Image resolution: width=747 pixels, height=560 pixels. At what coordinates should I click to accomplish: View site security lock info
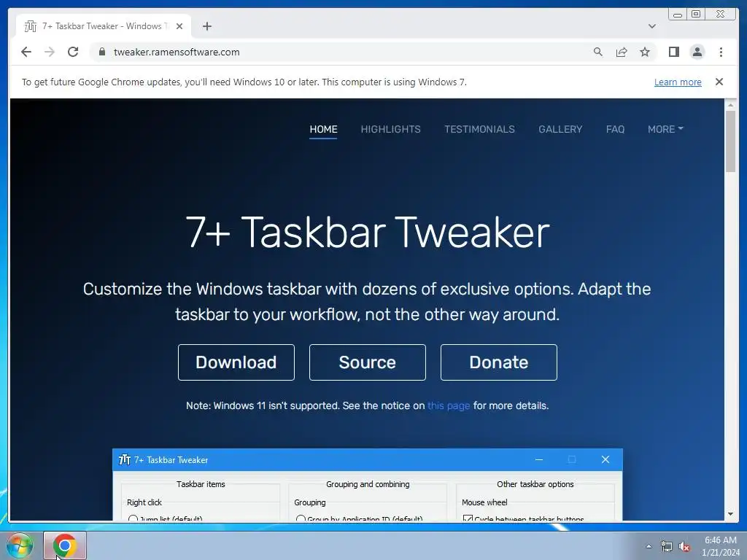tap(102, 52)
